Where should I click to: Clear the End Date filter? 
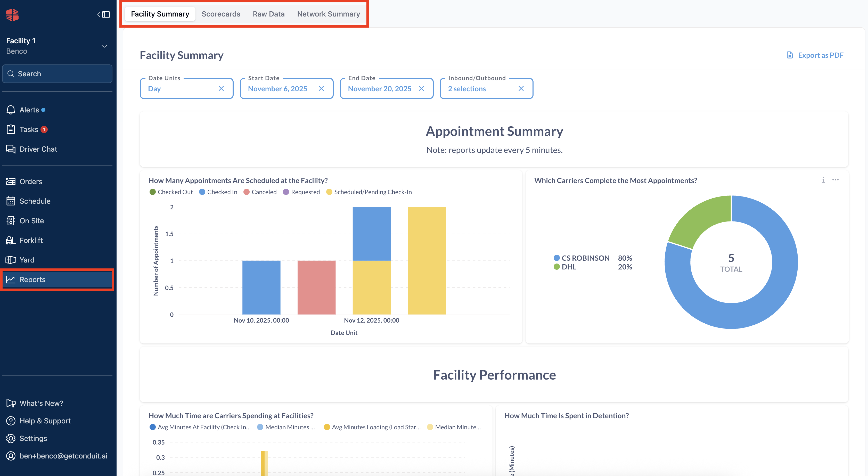pyautogui.click(x=421, y=89)
